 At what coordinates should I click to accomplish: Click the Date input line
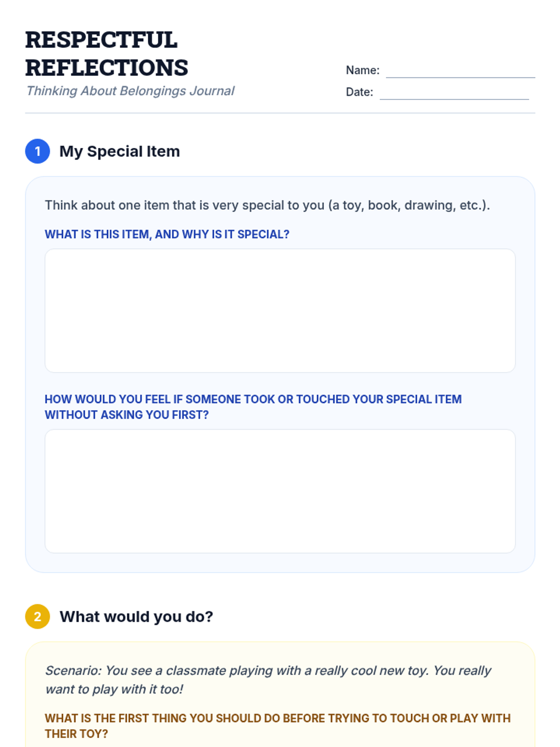click(454, 93)
